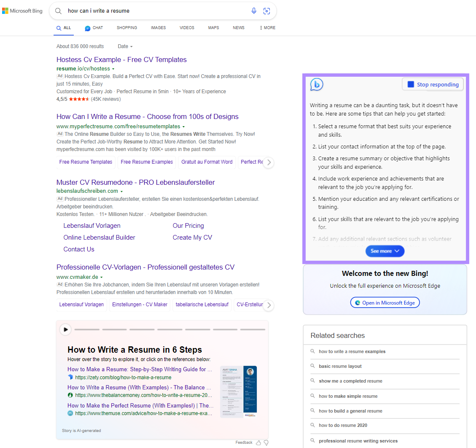Open the Date filter dropdown
Viewport: 476px width, 448px height.
(x=125, y=46)
